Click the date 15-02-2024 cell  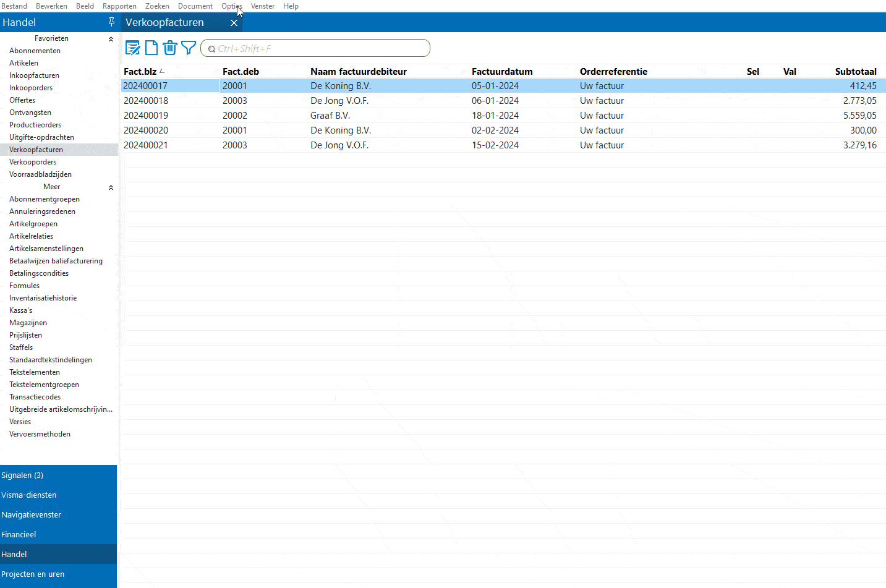point(495,145)
